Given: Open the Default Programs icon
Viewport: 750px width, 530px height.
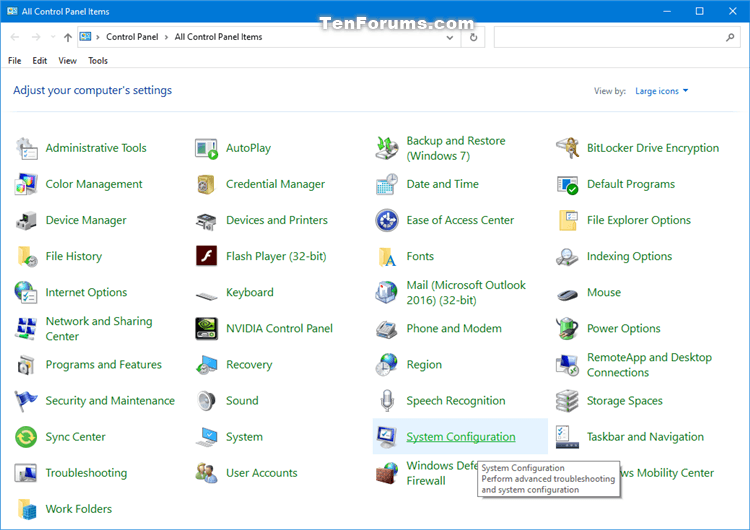Looking at the screenshot, I should pyautogui.click(x=567, y=184).
